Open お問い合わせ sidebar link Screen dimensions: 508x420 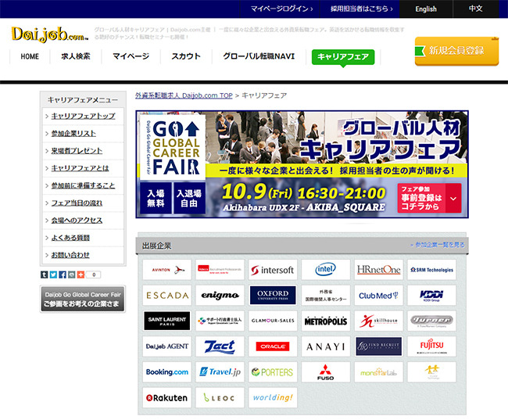[70, 255]
